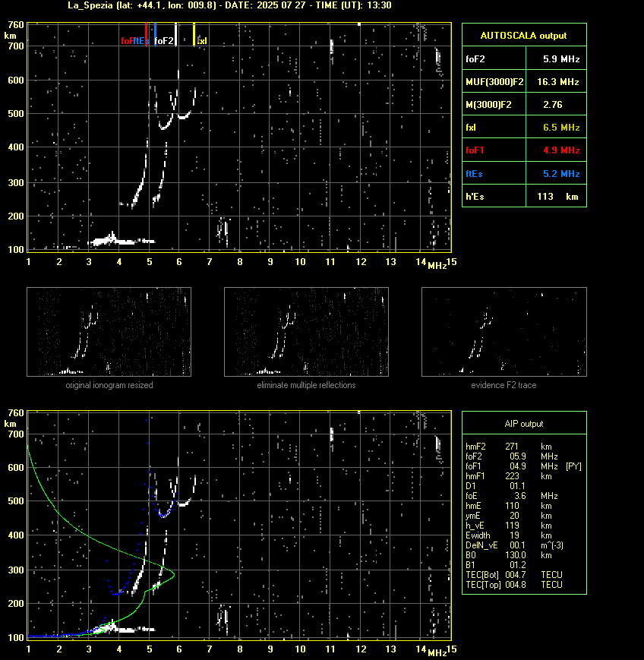Click the green electron density profile peak in lower ionogram
The width and height of the screenshot is (644, 660).
[x=173, y=574]
